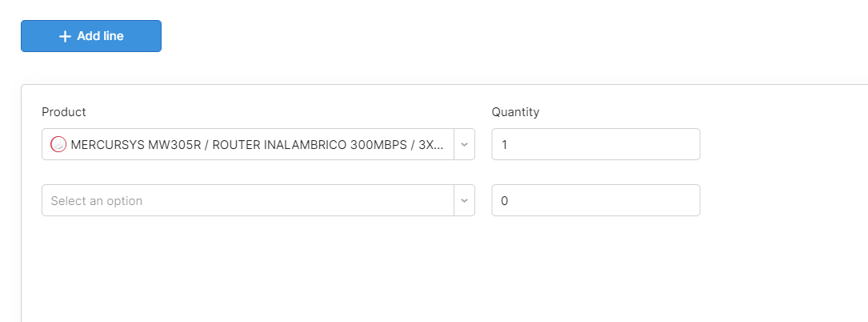
Task: Click the Product column label
Action: point(64,112)
